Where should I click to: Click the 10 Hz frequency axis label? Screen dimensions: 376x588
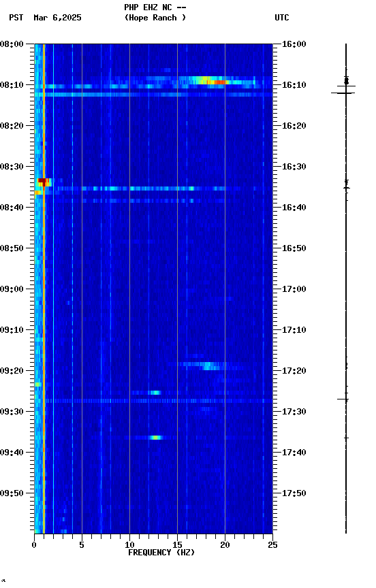pyautogui.click(x=129, y=545)
